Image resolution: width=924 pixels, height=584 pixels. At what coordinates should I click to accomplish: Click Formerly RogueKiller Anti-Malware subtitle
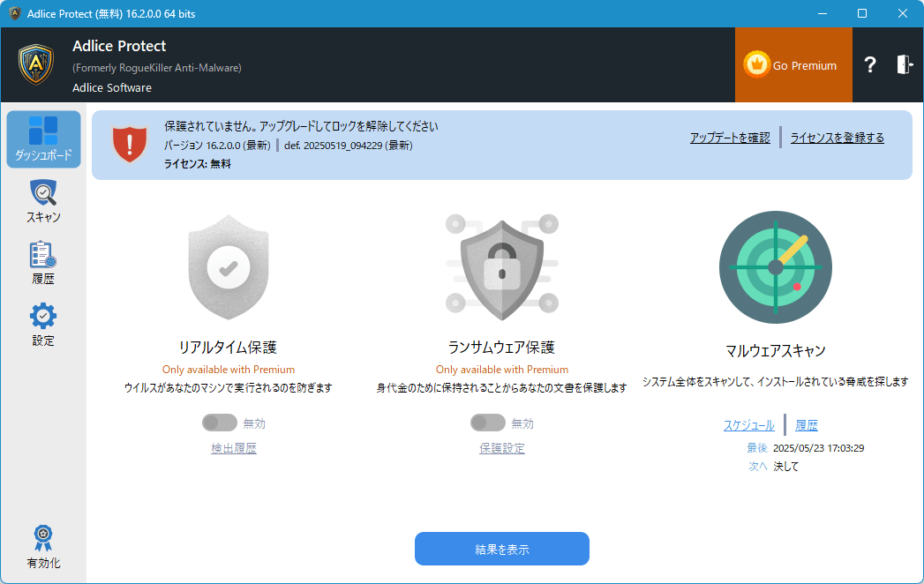157,68
